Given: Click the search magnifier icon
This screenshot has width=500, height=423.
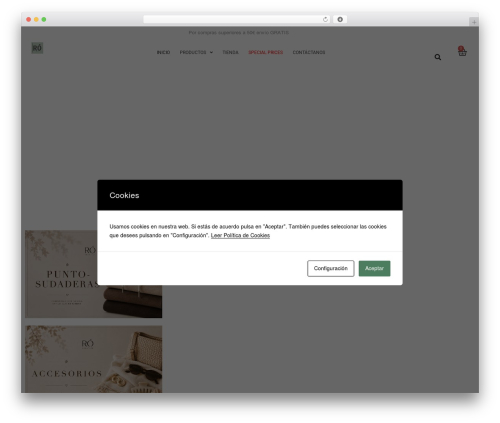Looking at the screenshot, I should (438, 57).
